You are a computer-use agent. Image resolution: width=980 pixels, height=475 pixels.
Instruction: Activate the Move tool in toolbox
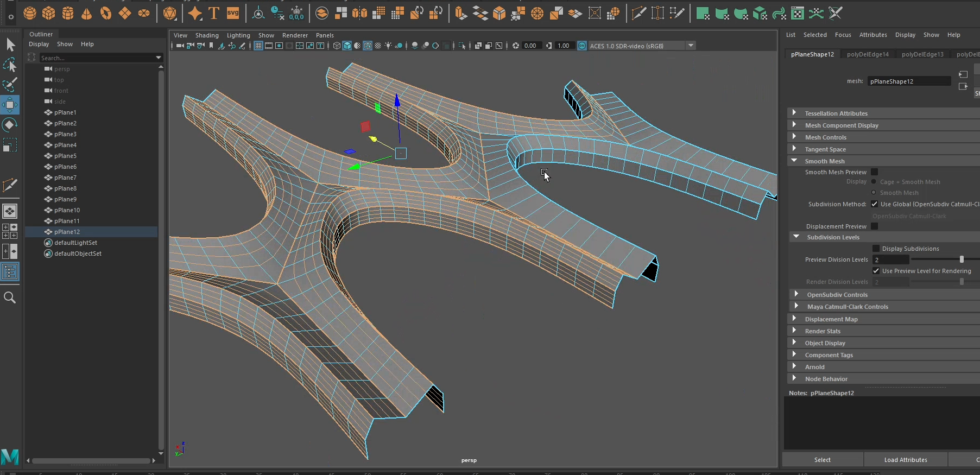[10, 105]
